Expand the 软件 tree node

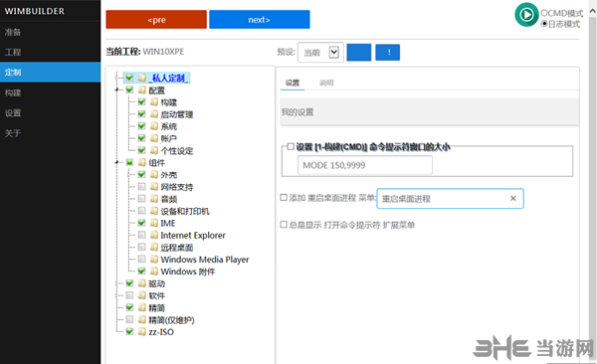(116, 295)
